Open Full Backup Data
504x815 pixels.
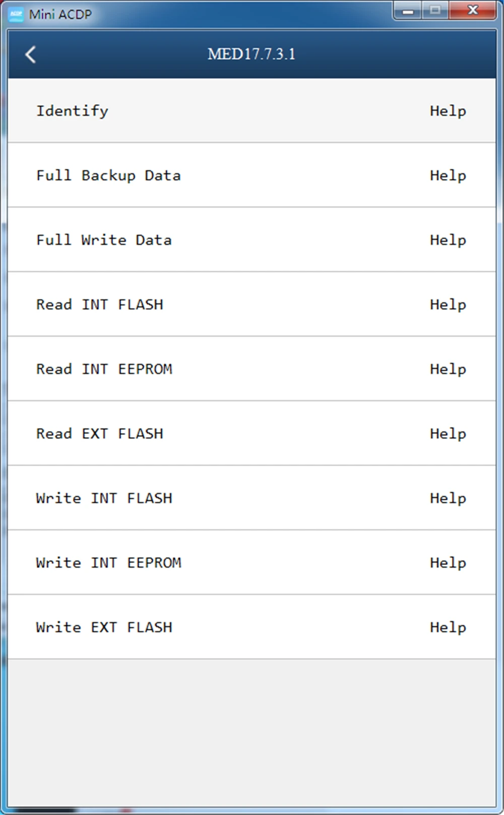click(108, 176)
